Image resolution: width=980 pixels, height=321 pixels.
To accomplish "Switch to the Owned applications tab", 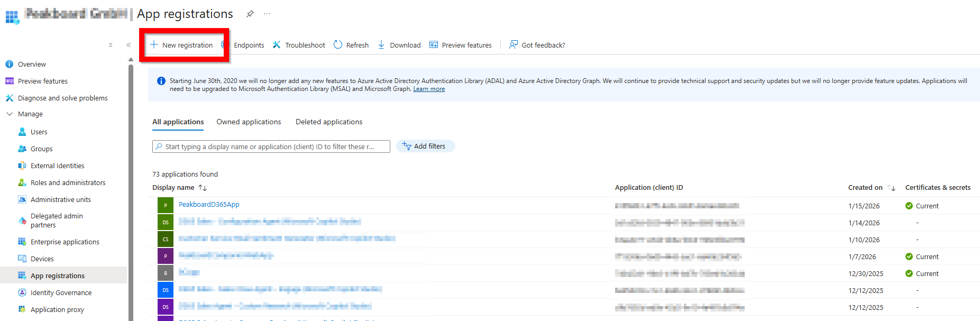I will 249,122.
